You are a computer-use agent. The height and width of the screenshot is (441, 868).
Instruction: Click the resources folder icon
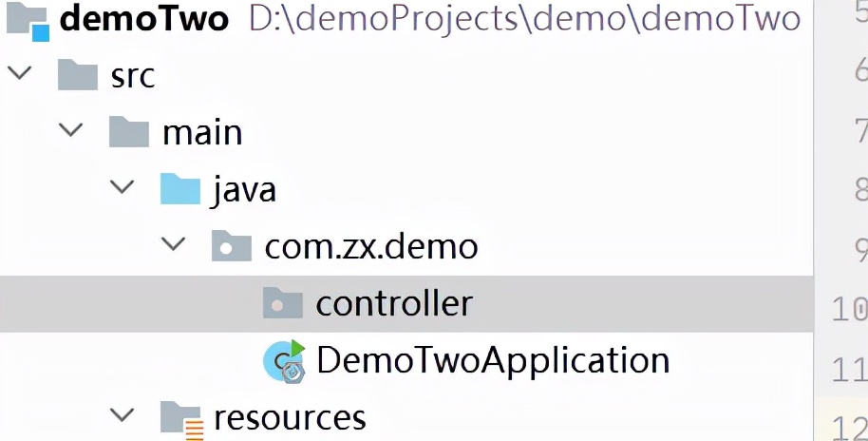[x=181, y=419]
